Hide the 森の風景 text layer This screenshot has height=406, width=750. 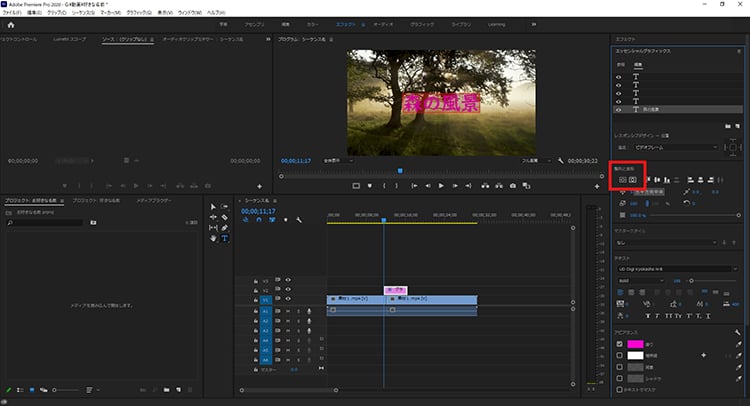pos(618,110)
